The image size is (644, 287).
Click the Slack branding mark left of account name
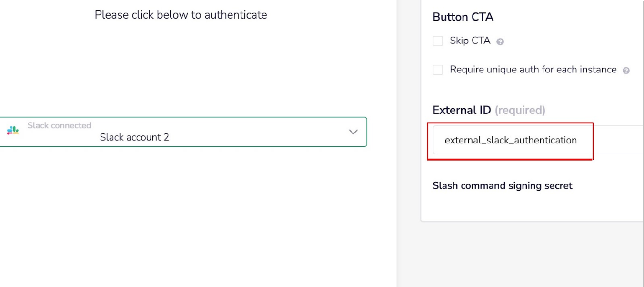14,131
